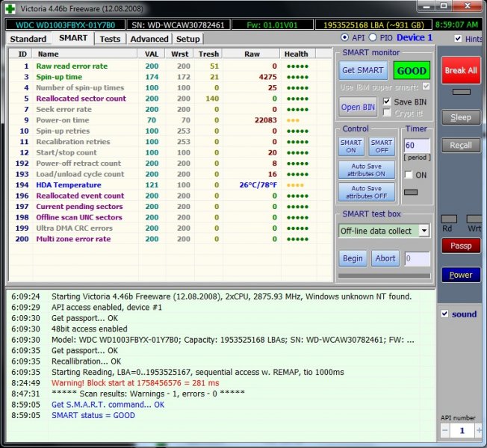Screen dimensions: 487x448
Task: Select Multi zone error rate row
Action: pyautogui.click(x=170, y=239)
